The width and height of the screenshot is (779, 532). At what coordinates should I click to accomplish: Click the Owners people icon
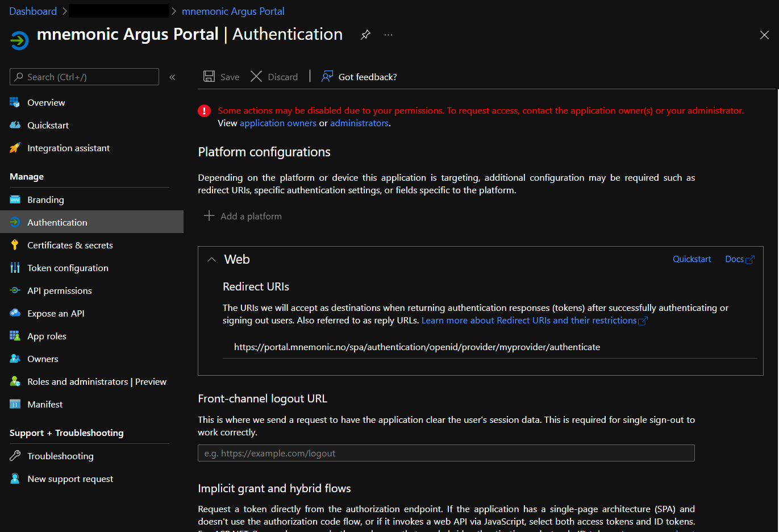15,359
